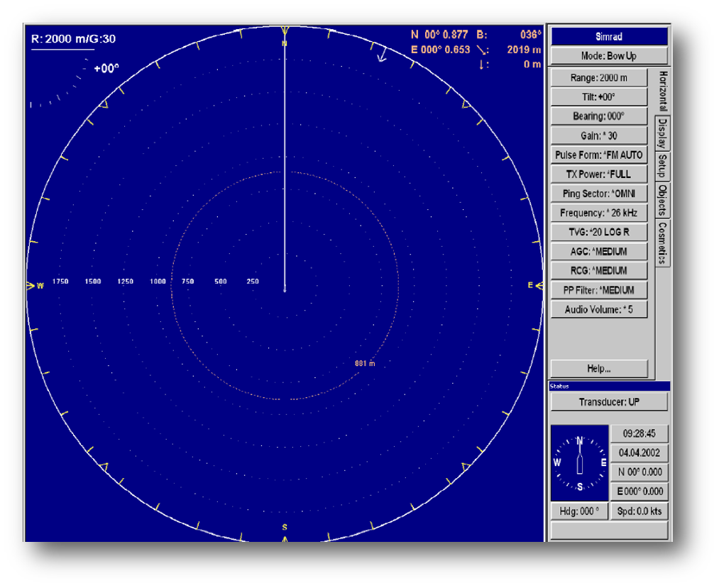
Task: Cycle the TVG 20 LOG R setting
Action: (598, 232)
